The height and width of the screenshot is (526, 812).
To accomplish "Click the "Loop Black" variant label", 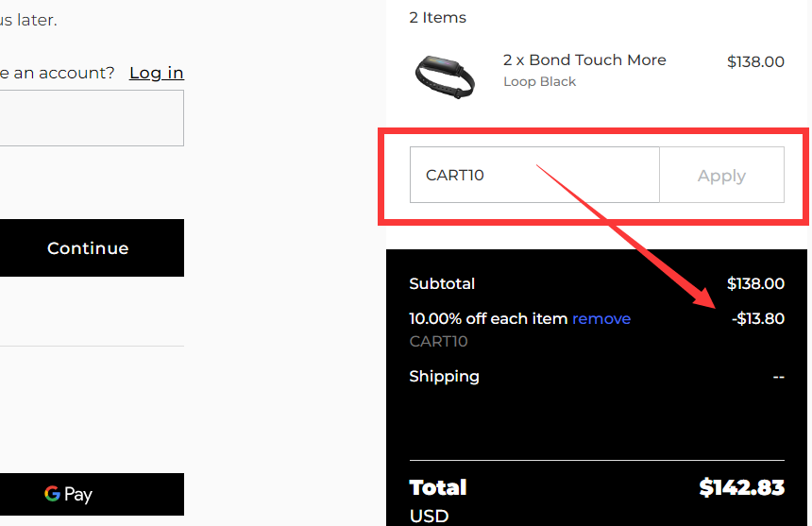I will [x=539, y=81].
